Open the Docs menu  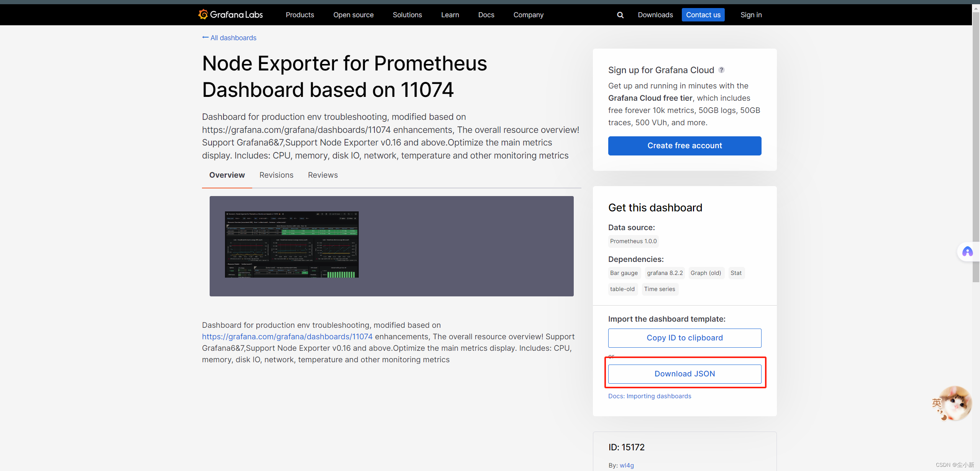click(x=486, y=15)
